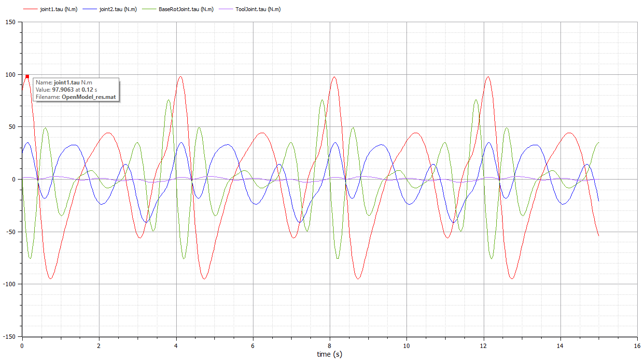644x361 pixels.
Task: Click the 100 tick label on the y-axis
Action: click(x=11, y=75)
